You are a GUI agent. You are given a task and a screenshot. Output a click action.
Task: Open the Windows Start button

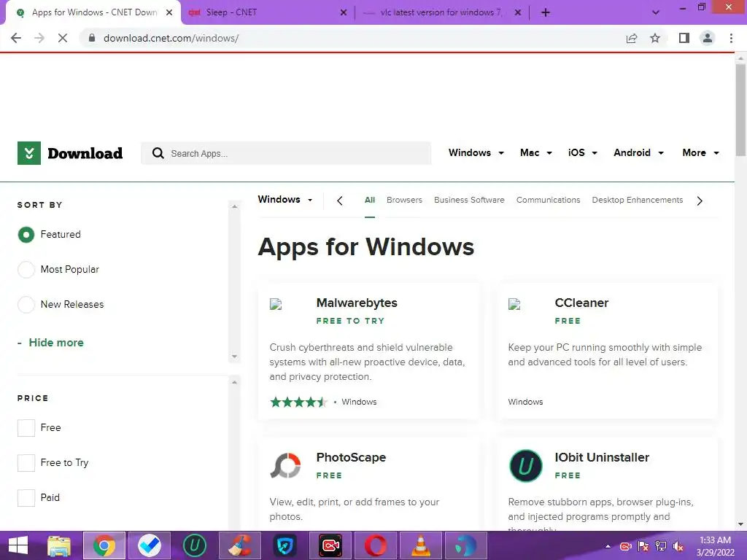[18, 545]
